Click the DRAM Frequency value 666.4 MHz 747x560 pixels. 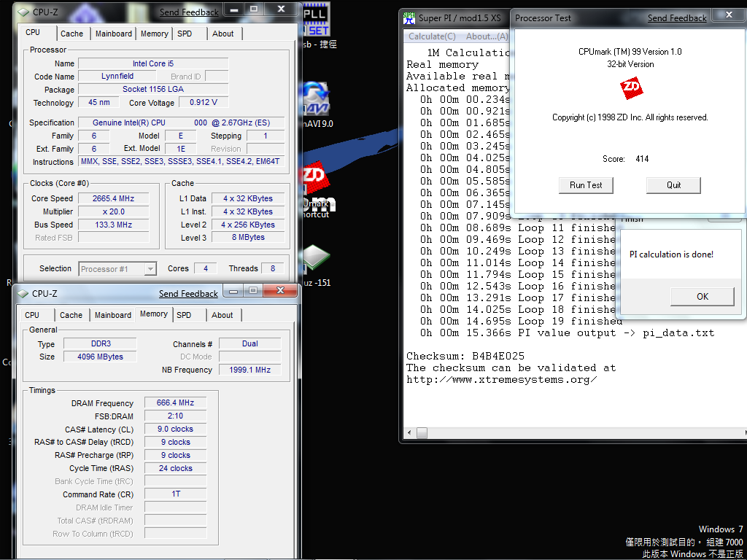[175, 402]
